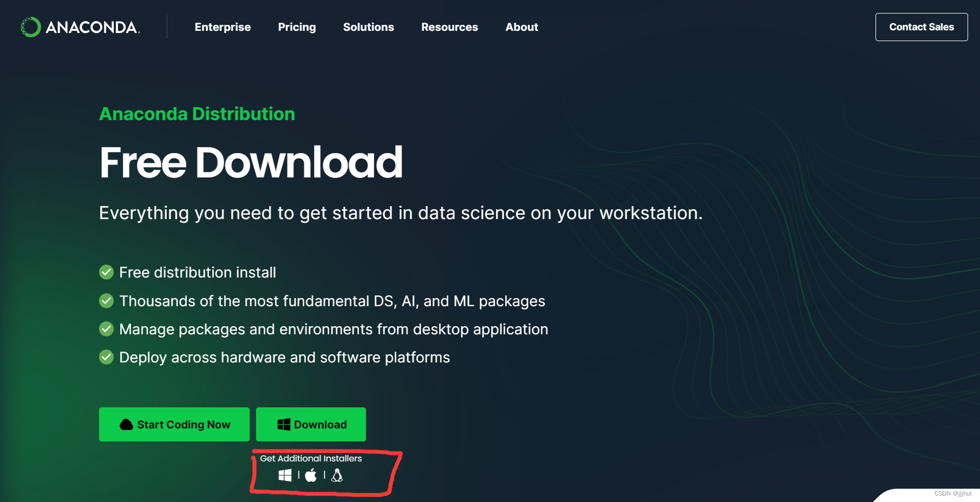
Task: Click 'Free distribution install' text
Action: (x=198, y=272)
